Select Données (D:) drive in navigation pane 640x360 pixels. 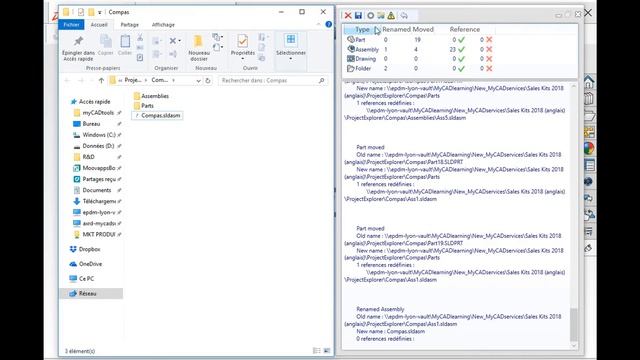pyautogui.click(x=93, y=146)
